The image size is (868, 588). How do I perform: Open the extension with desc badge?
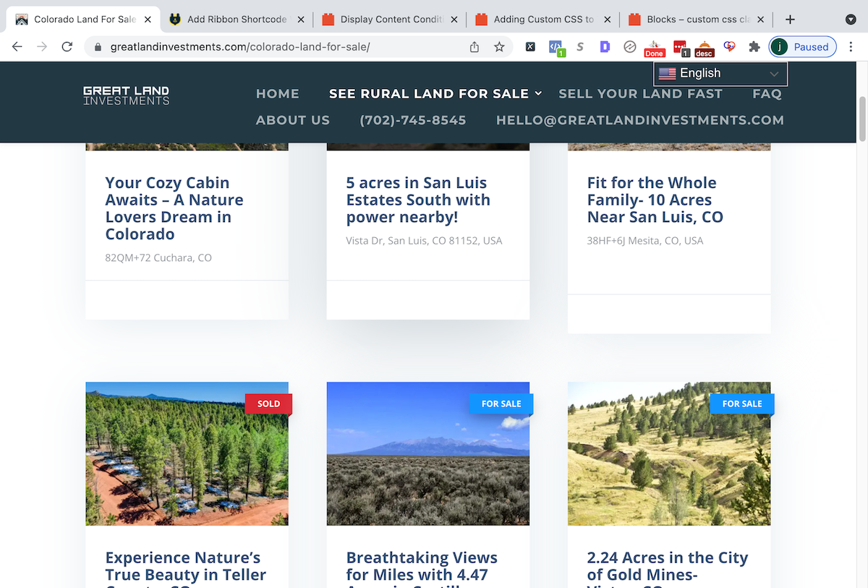tap(704, 48)
